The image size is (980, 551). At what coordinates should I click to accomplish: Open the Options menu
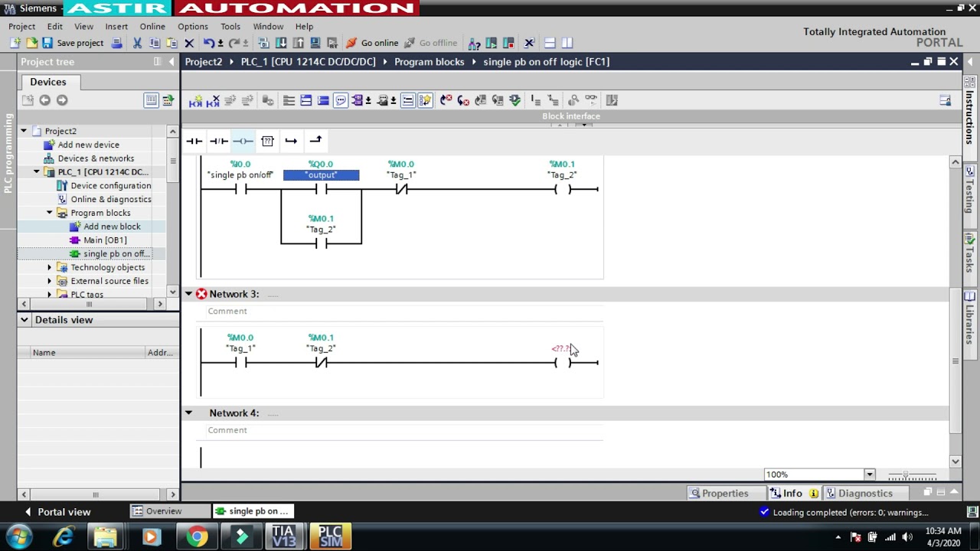pos(192,26)
